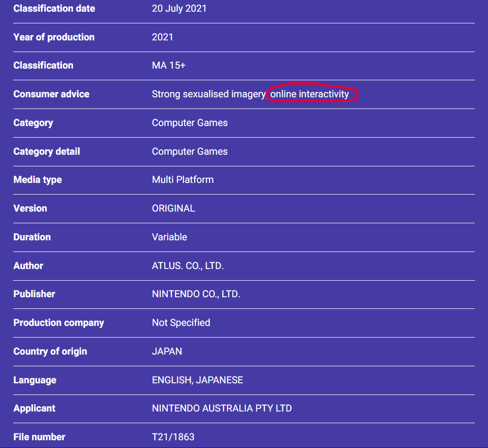Click the 'Consumer advice' row label
The image size is (488, 448).
point(51,94)
